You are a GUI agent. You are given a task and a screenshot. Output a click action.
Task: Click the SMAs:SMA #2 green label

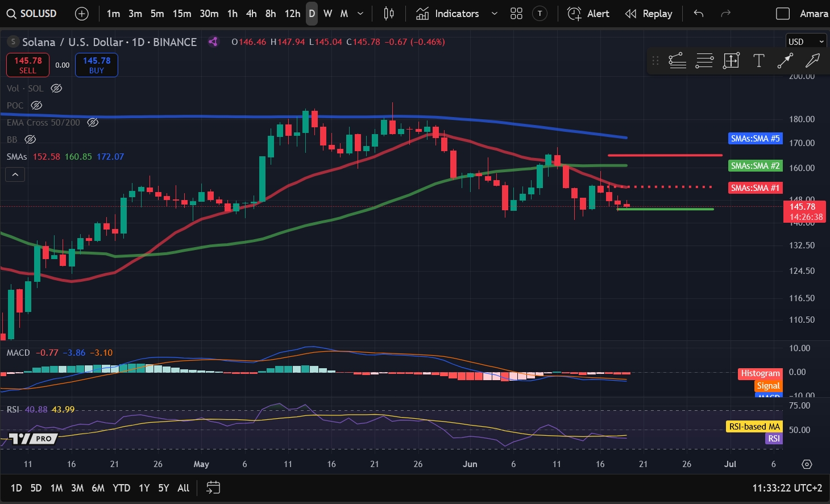(x=756, y=165)
